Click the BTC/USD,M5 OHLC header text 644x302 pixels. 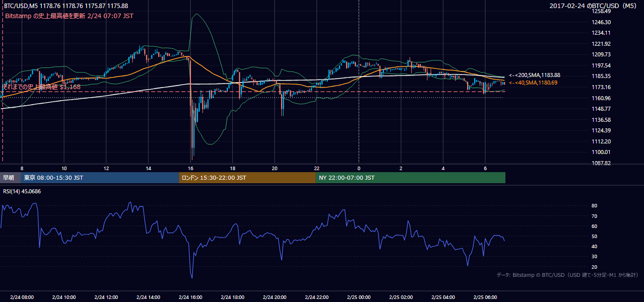tap(66, 6)
